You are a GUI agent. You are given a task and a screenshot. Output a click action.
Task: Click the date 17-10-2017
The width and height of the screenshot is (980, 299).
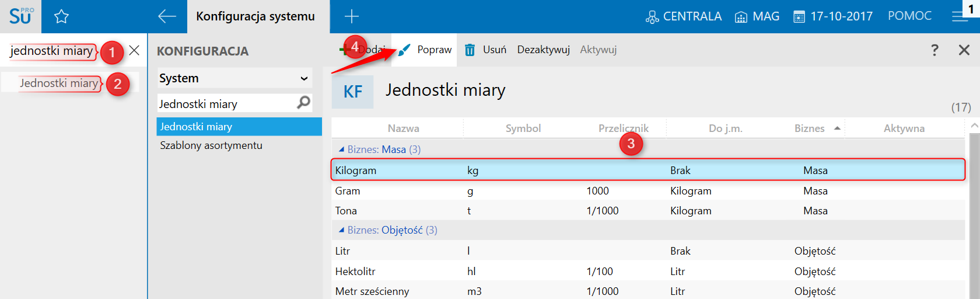point(842,16)
